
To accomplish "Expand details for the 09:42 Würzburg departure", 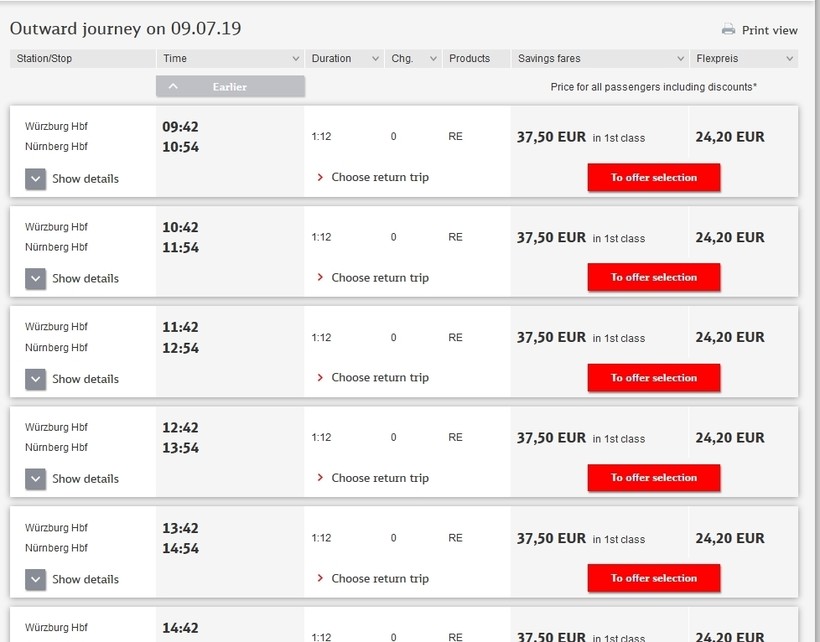I will click(36, 179).
